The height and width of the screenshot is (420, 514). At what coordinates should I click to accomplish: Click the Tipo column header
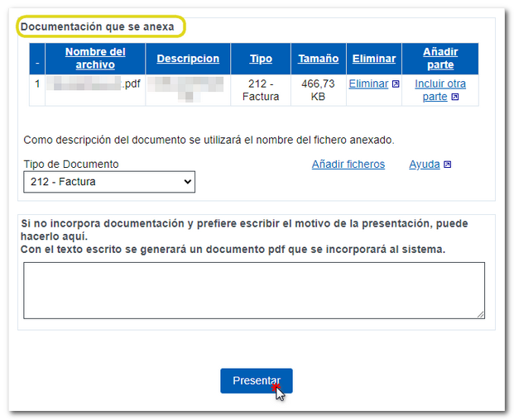(x=261, y=59)
